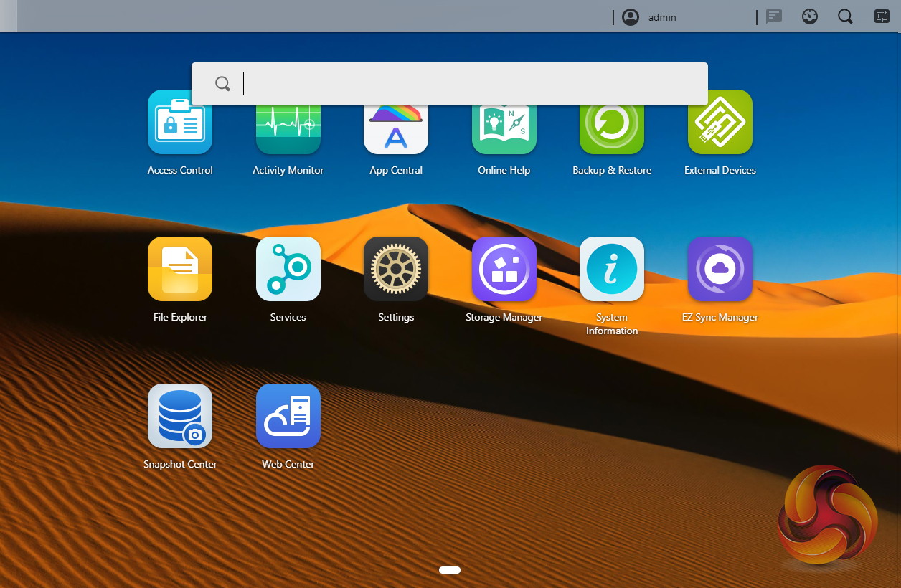The width and height of the screenshot is (901, 588).
Task: Open the top bar tools sliders icon
Action: click(x=882, y=16)
